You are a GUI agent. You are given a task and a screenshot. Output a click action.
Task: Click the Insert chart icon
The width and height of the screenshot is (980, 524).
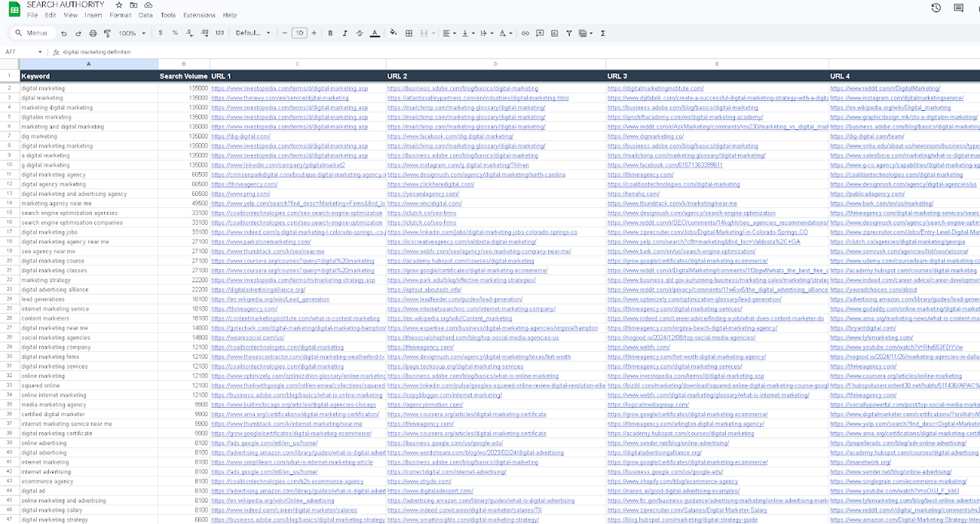click(555, 33)
